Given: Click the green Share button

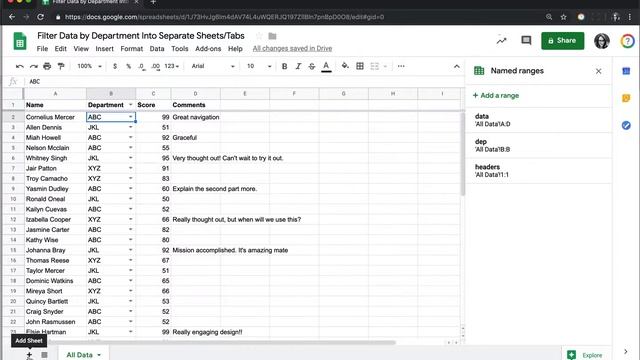Looking at the screenshot, I should coord(562,40).
